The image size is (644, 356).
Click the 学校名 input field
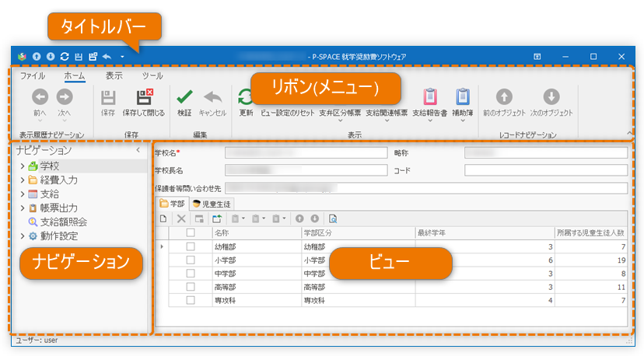(x=306, y=153)
